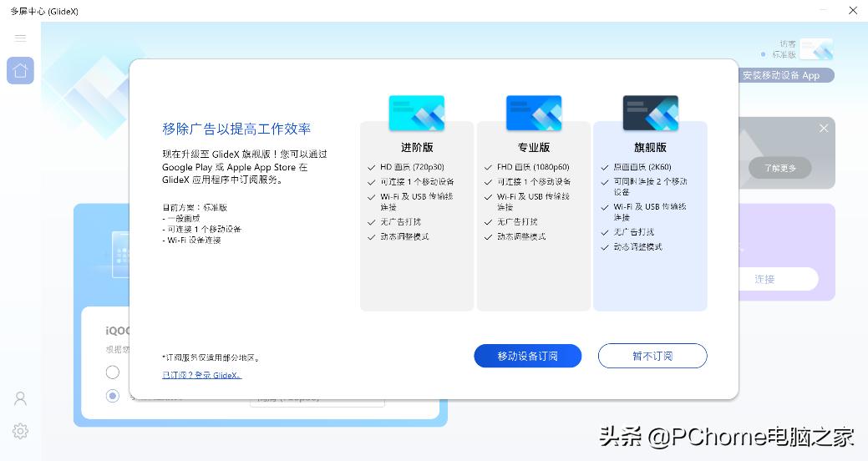The height and width of the screenshot is (461, 868).
Task: Click the 进阶版 plan icon
Action: [417, 113]
